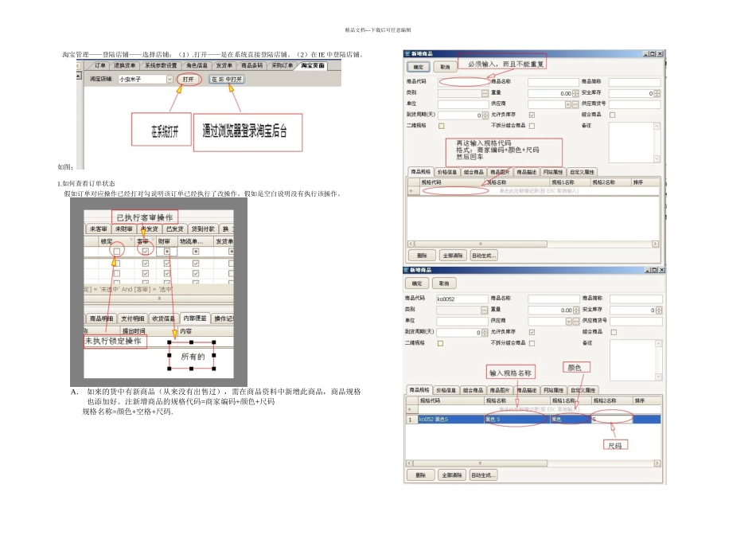Toggle 允许负库存 checkbox in ko0052 新增商品 window

tap(532, 332)
